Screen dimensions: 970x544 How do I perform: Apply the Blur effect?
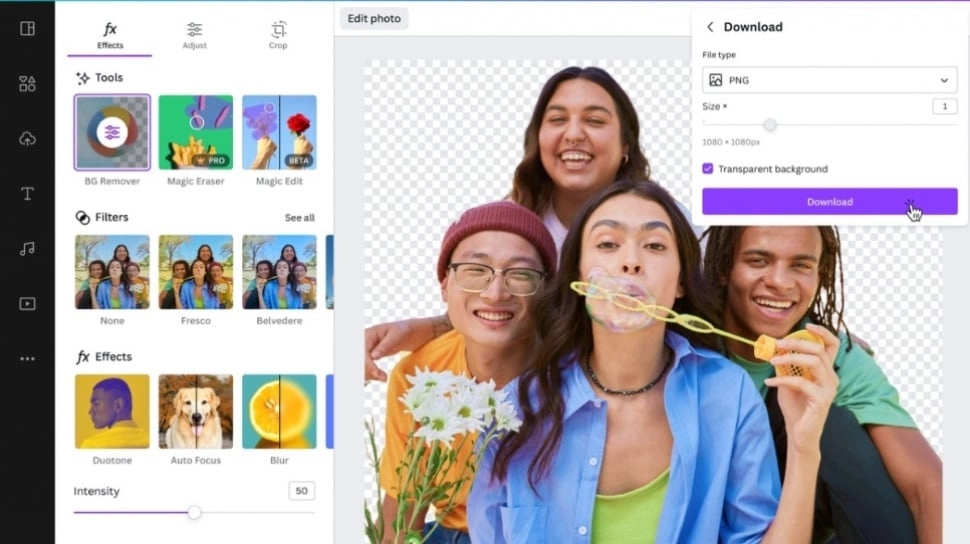279,412
